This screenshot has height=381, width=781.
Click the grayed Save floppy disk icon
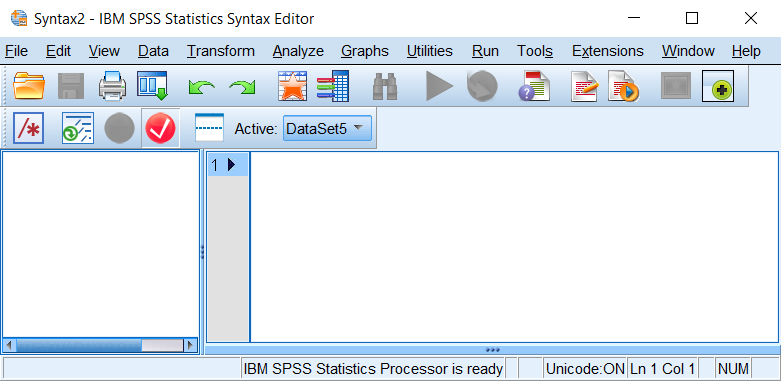[71, 86]
